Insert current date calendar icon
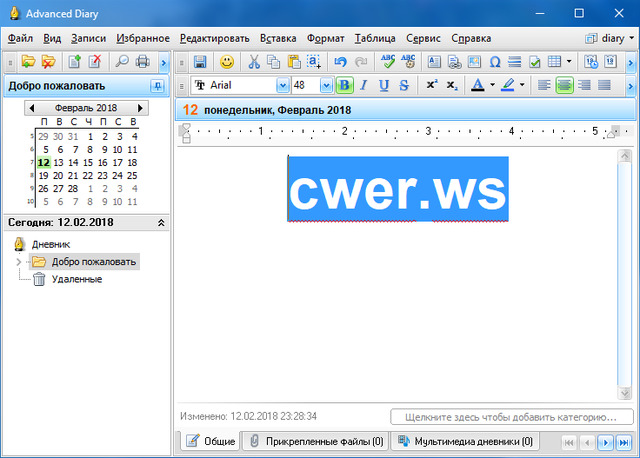This screenshot has height=458, width=640. [x=611, y=62]
